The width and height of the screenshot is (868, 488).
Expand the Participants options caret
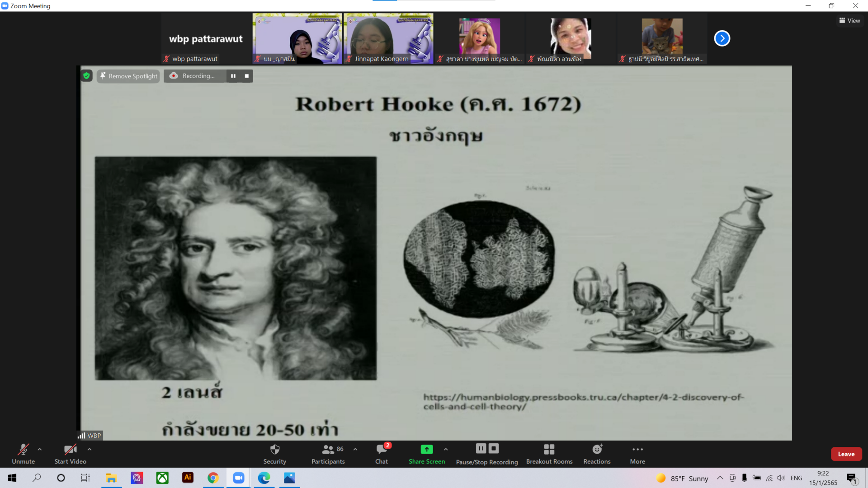(355, 449)
